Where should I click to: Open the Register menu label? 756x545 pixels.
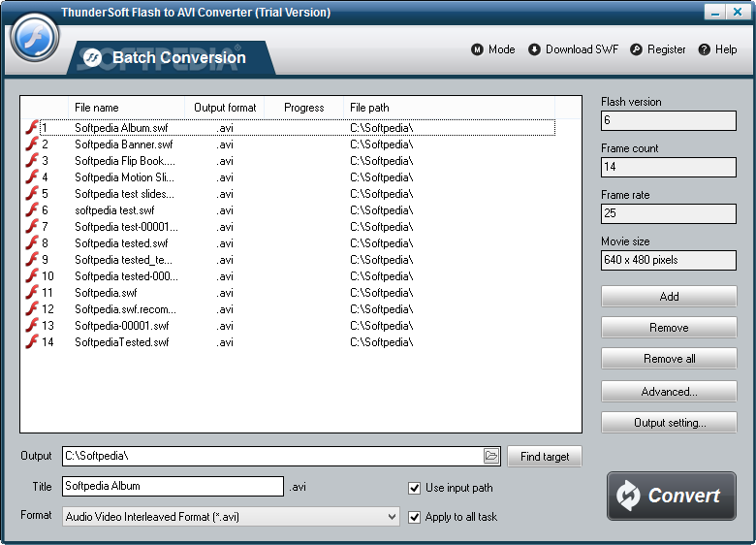(666, 49)
